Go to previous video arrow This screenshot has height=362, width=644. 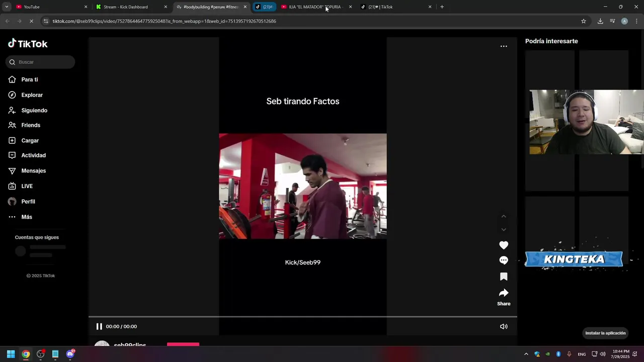(504, 216)
